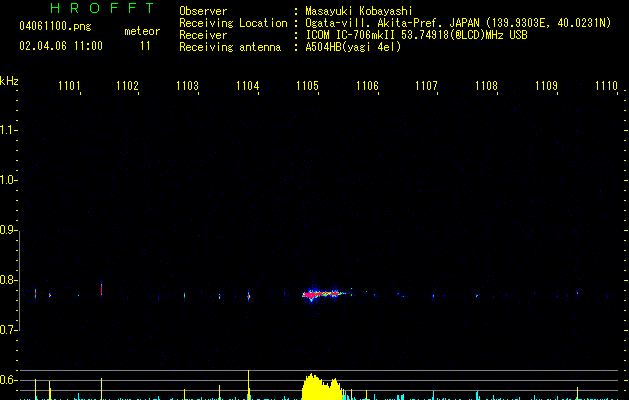Click the 0.6 kHz frequency label
The height and width of the screenshot is (400, 629).
7,380
